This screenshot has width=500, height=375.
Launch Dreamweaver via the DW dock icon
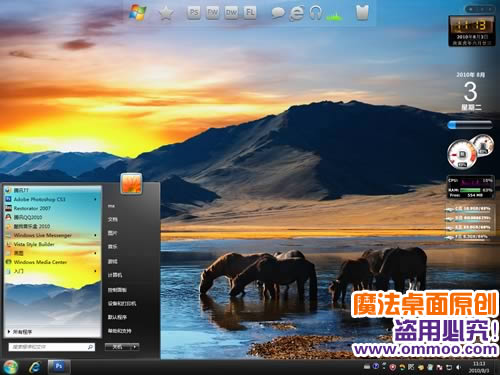click(x=231, y=13)
